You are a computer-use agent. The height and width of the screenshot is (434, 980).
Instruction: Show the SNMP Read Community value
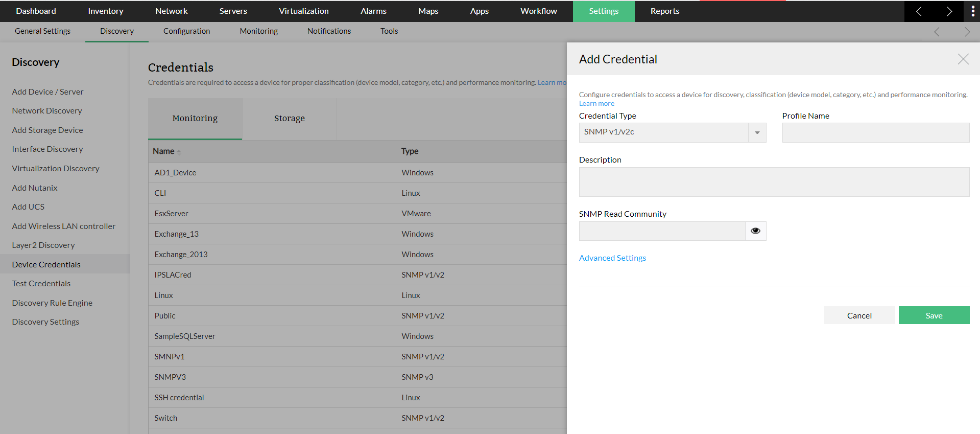point(755,231)
